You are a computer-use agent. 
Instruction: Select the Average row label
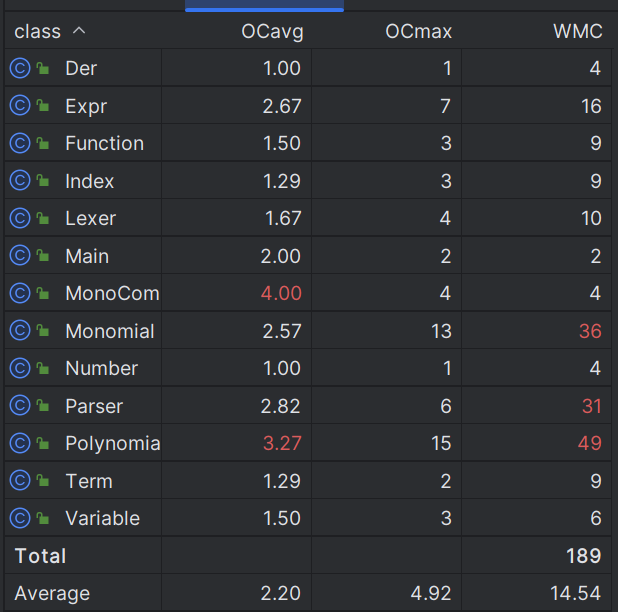point(52,593)
